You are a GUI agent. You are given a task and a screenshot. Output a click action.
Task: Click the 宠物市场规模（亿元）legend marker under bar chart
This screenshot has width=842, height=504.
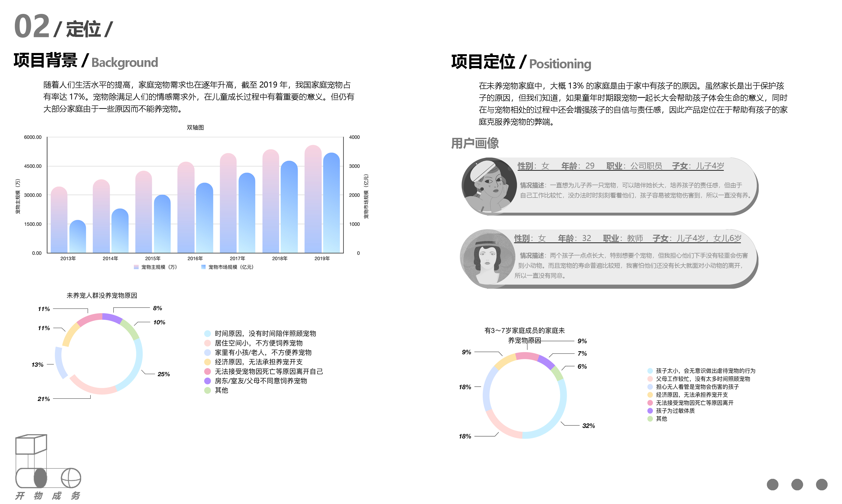pos(203,267)
